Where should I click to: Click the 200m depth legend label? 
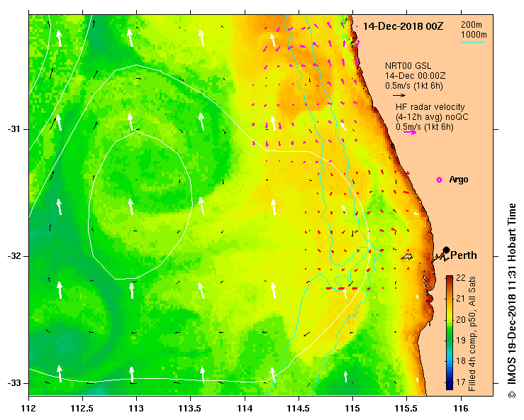click(472, 24)
